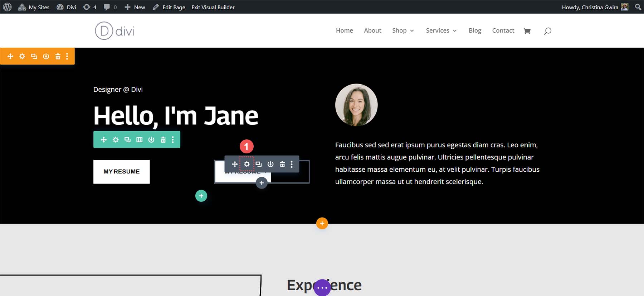644x296 pixels.
Task: Open module settings gear in gray toolbar
Action: (x=247, y=164)
